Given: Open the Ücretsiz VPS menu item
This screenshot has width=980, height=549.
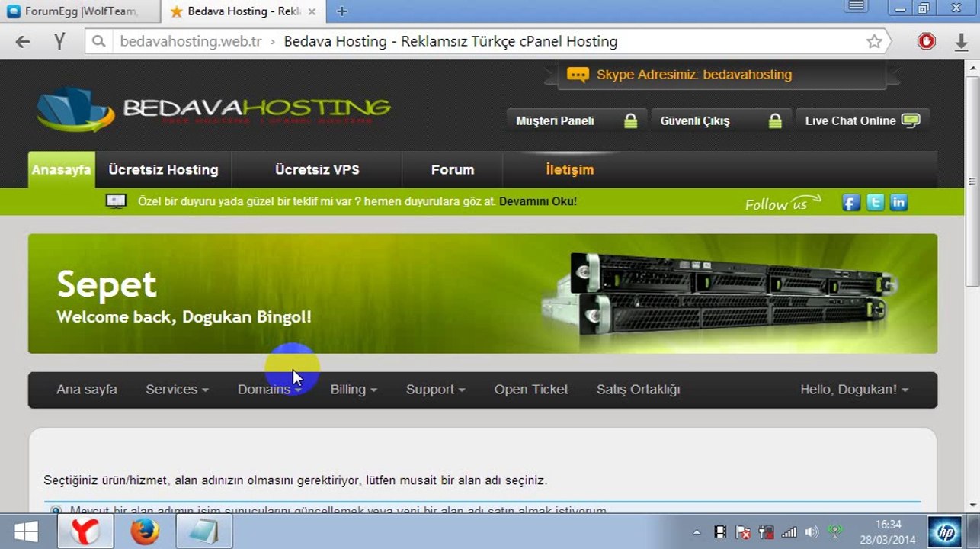Looking at the screenshot, I should tap(317, 169).
